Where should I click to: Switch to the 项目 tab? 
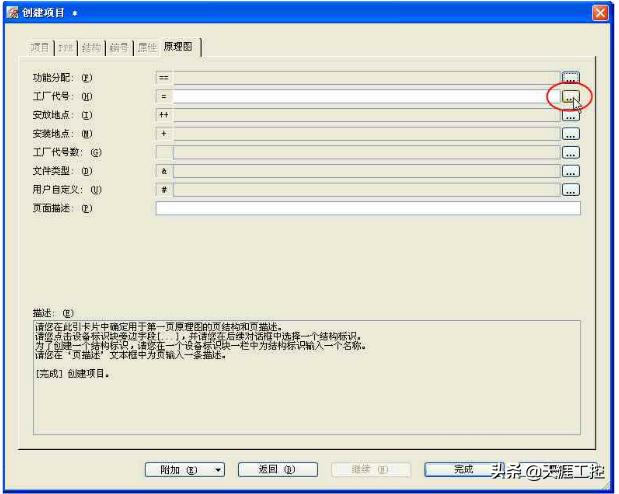39,48
